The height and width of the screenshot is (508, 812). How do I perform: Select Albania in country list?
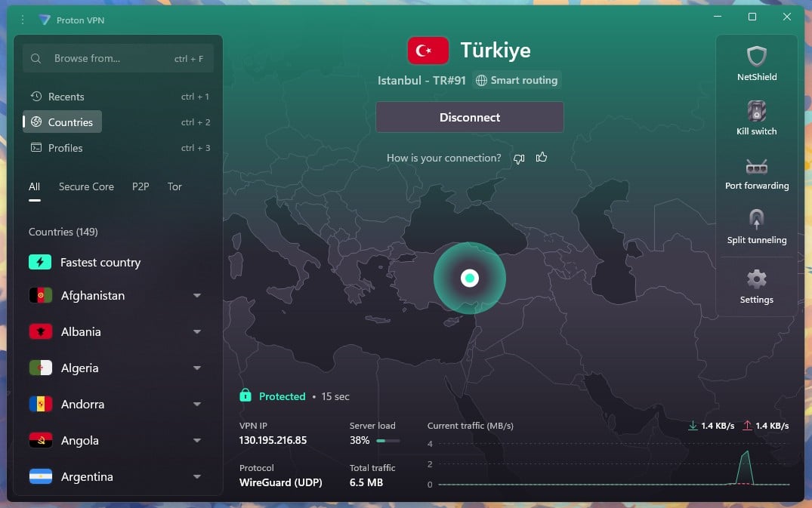[81, 331]
